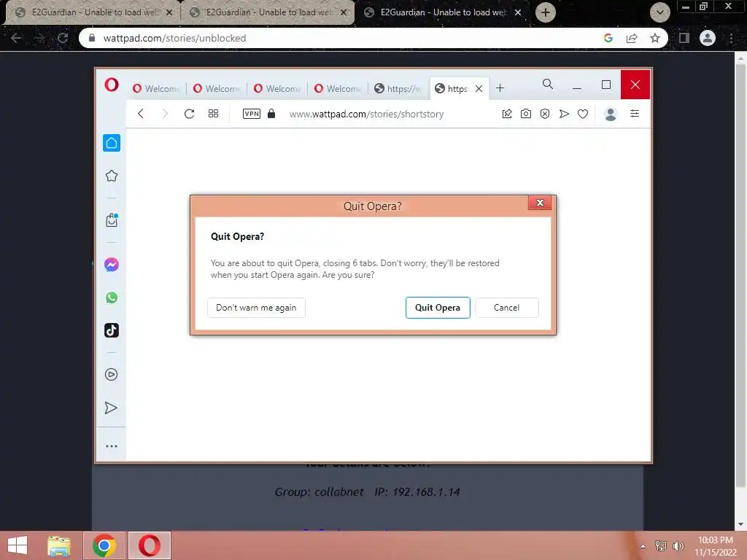Open Shopping corner icon in Opera sidebar
The width and height of the screenshot is (747, 560).
click(x=112, y=220)
